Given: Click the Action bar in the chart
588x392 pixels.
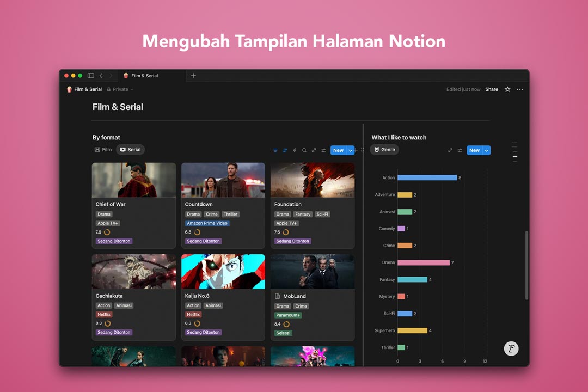Looking at the screenshot, I should pos(427,177).
